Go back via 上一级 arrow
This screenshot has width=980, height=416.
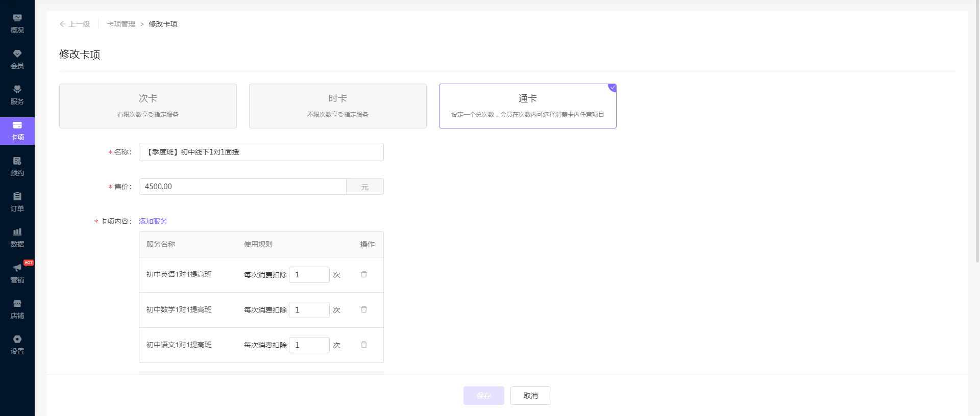click(75, 24)
